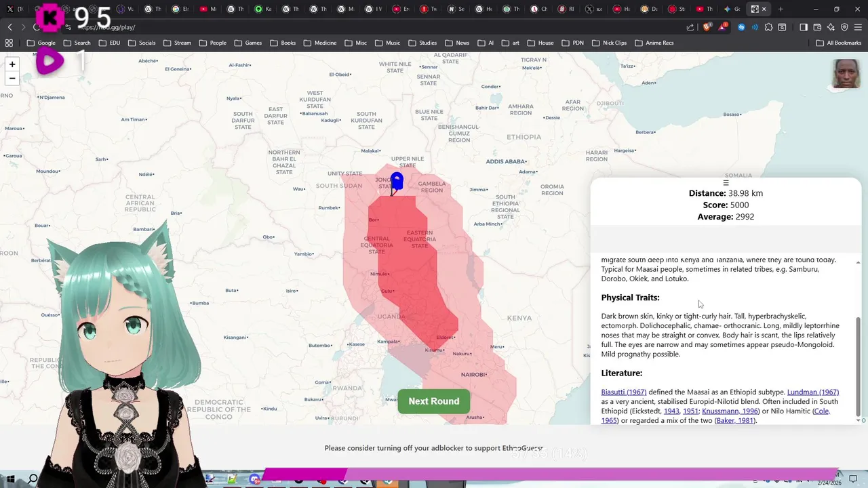Open a new browser tab with plus button
The height and width of the screenshot is (488, 868).
[781, 9]
